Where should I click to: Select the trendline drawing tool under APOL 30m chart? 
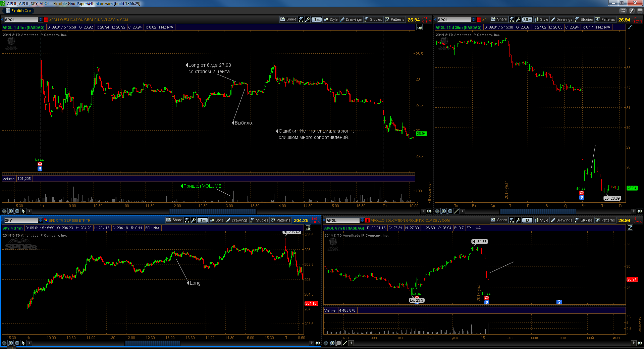[x=456, y=211]
